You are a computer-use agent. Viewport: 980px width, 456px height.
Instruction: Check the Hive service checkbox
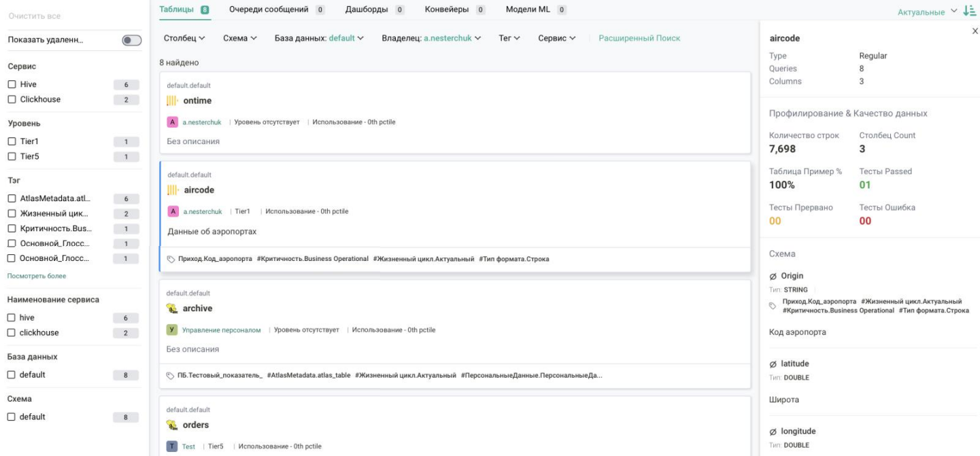click(x=12, y=84)
